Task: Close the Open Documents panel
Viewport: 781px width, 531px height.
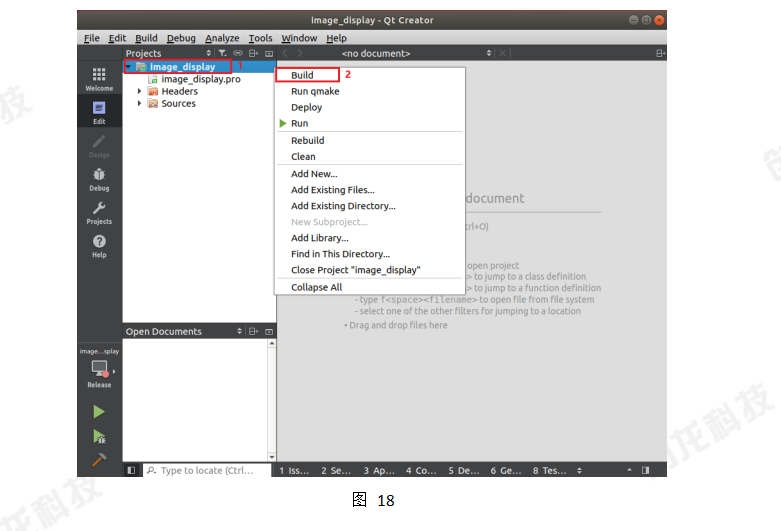Action: click(x=269, y=331)
